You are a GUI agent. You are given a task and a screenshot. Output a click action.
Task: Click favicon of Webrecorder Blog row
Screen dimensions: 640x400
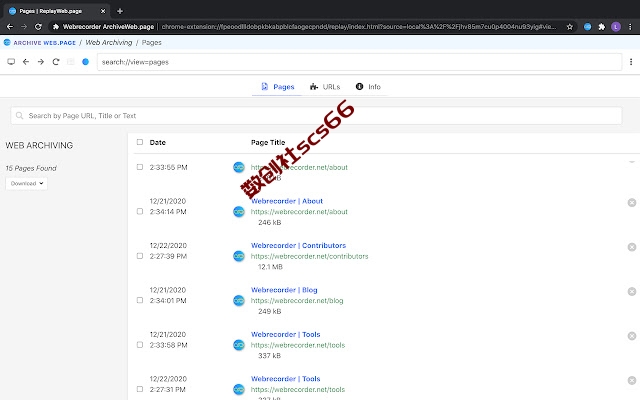pos(239,300)
